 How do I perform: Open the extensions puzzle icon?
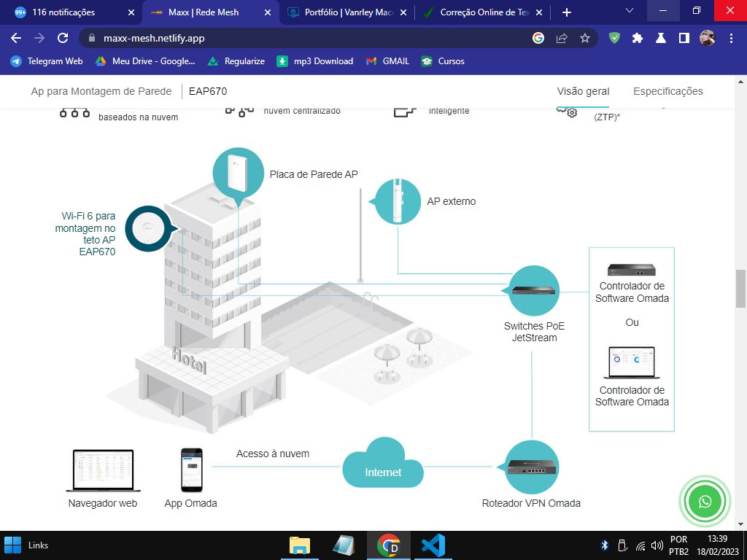pos(638,38)
